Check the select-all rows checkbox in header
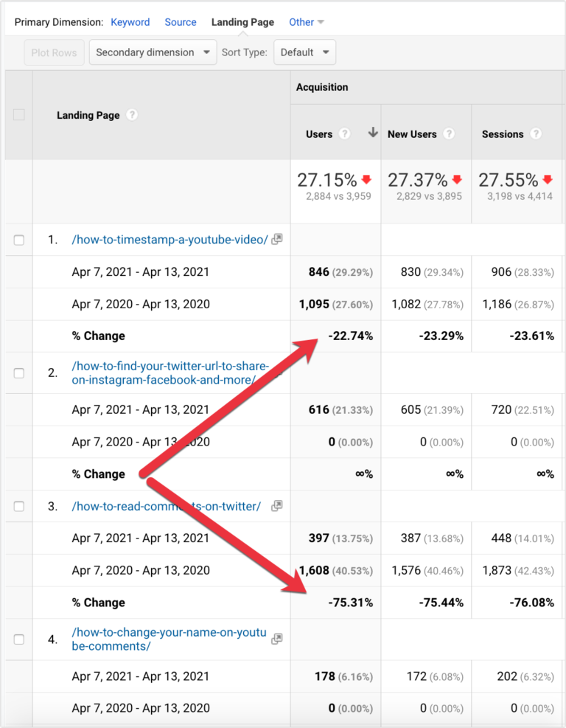This screenshot has width=566, height=728. (x=19, y=115)
